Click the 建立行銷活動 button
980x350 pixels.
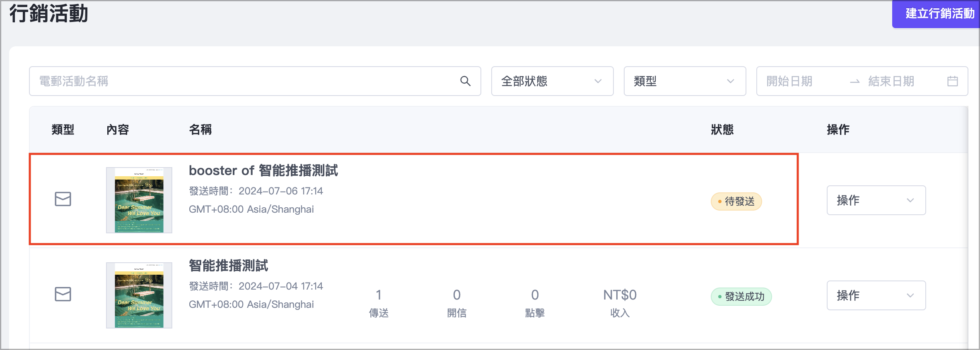click(939, 14)
